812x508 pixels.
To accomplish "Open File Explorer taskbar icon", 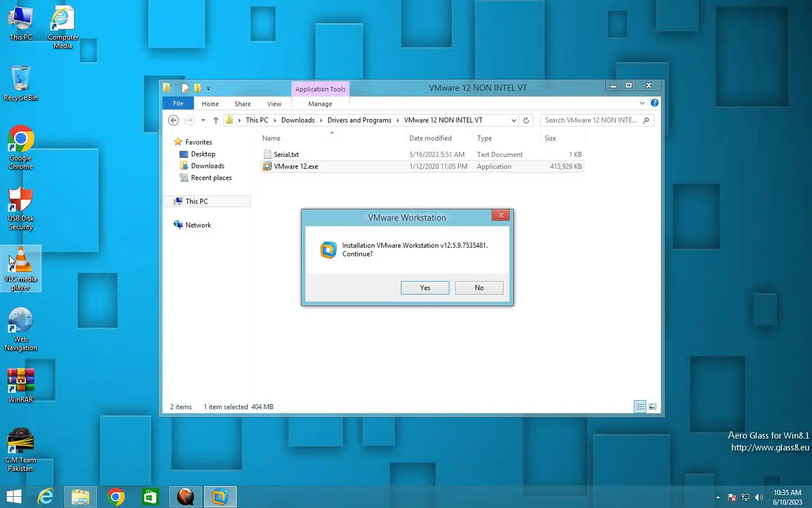I will pos(81,497).
